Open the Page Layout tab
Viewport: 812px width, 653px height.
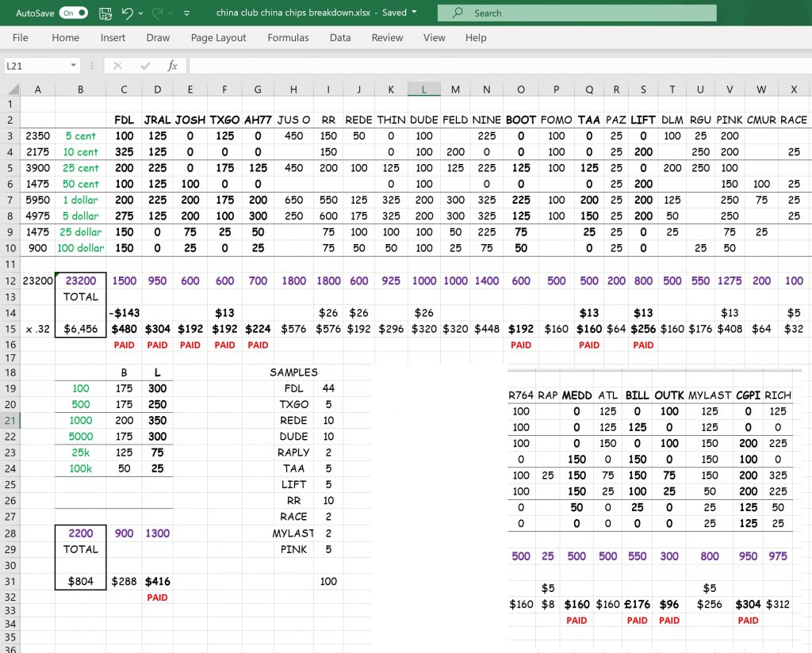tap(218, 37)
